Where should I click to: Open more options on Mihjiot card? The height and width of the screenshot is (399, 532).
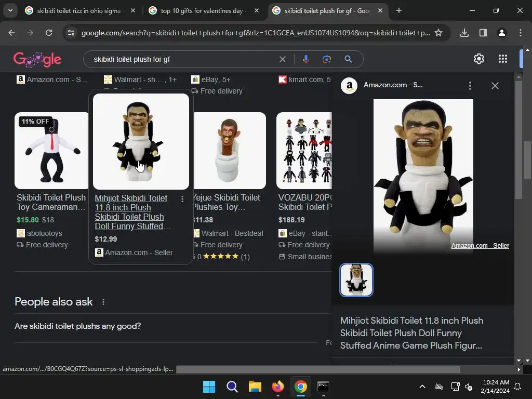pyautogui.click(x=182, y=199)
